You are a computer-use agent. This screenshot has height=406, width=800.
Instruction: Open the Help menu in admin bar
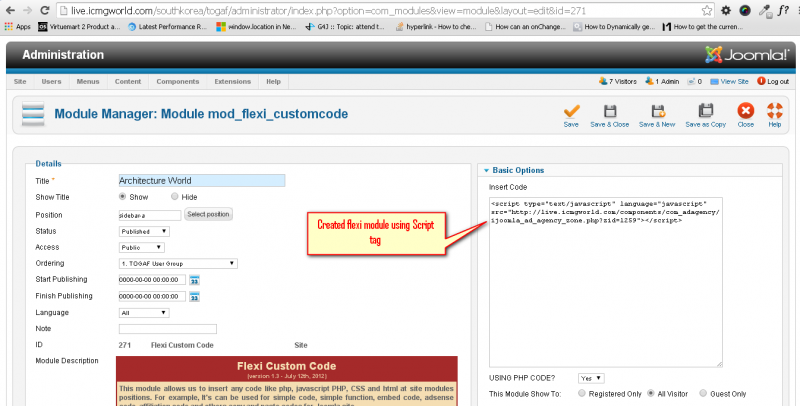[273, 82]
